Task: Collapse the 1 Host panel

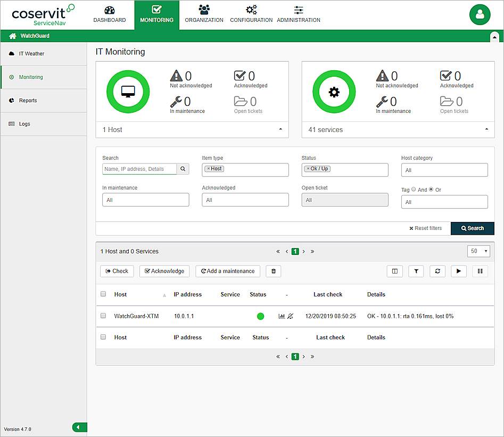Action: [x=280, y=129]
